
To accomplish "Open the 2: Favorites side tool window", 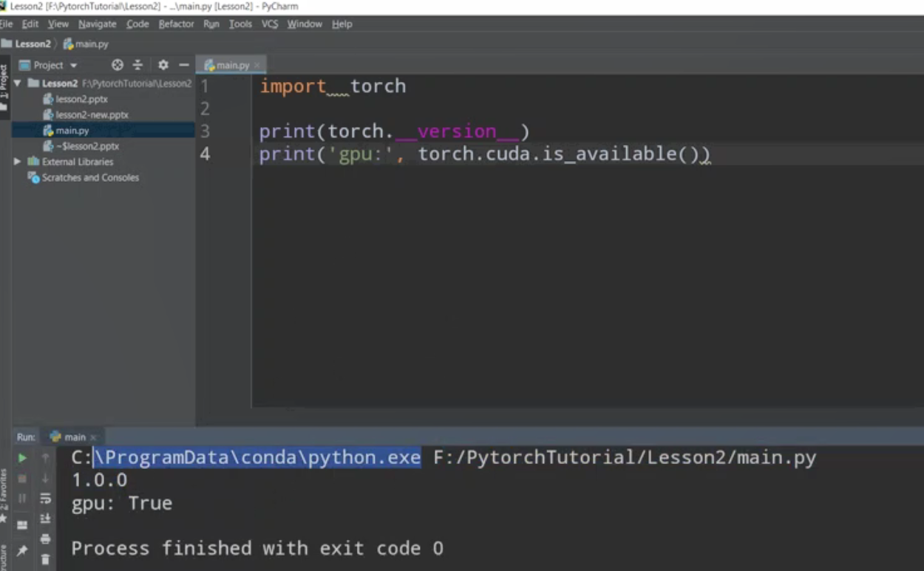I will coord(4,495).
